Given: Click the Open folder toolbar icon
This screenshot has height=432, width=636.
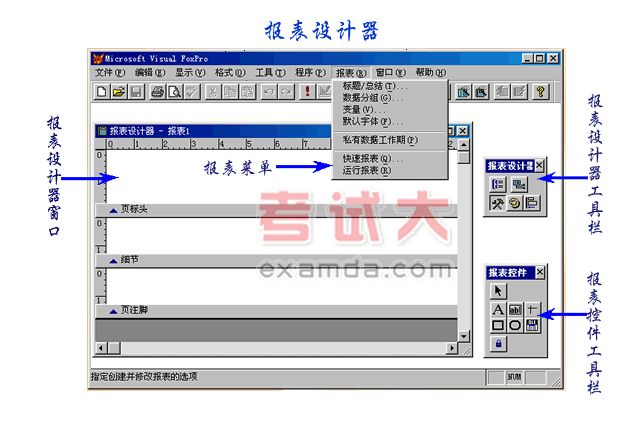Looking at the screenshot, I should [118, 92].
